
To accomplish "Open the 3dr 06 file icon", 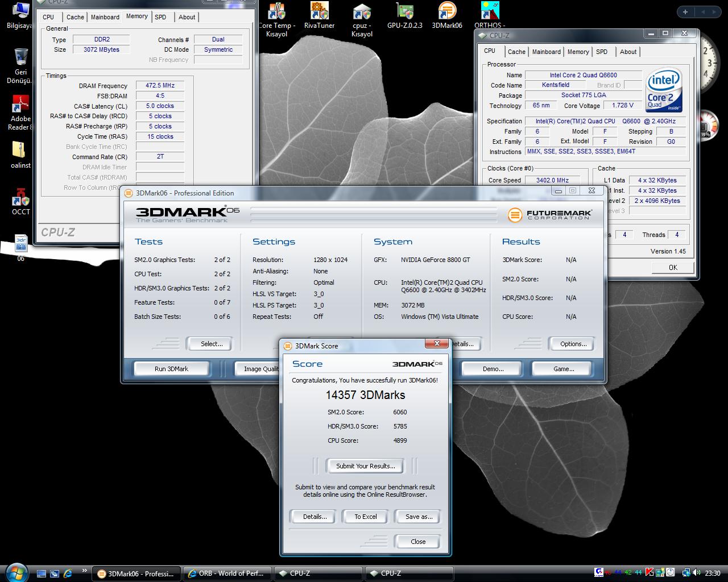I will tap(20, 248).
